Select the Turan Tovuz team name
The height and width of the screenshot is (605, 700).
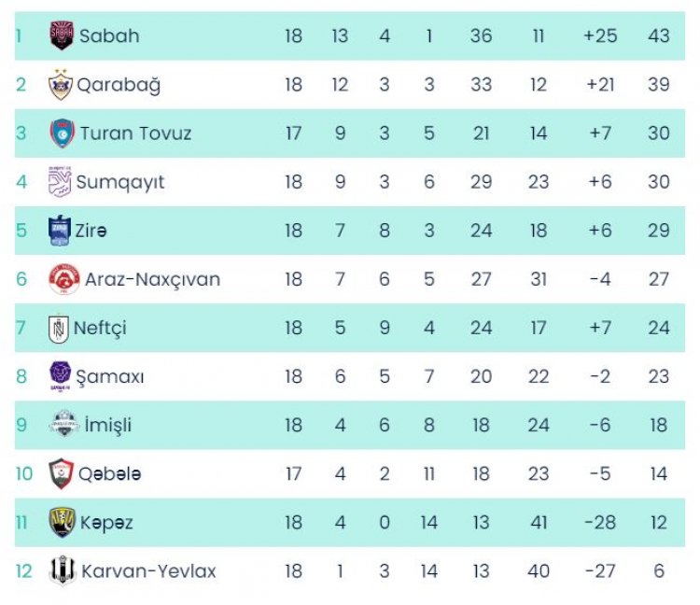pos(135,134)
